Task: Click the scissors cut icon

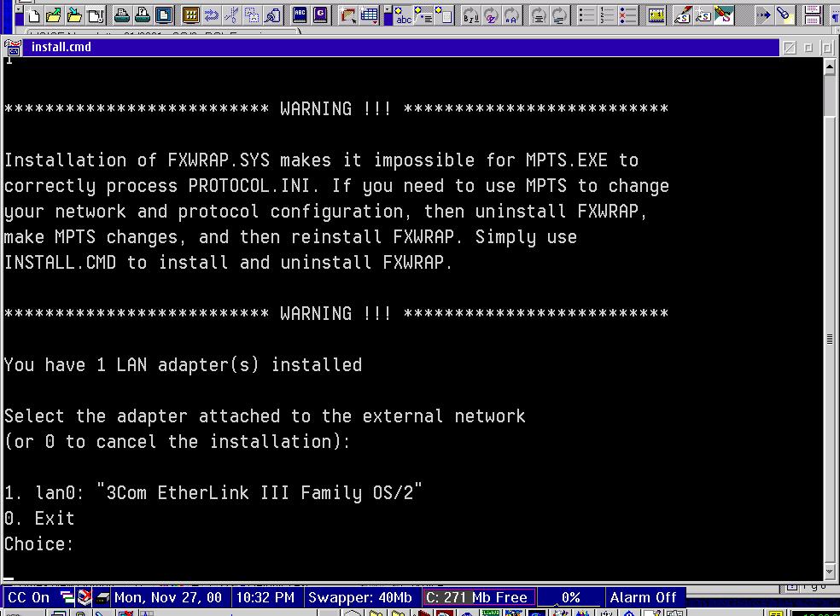Action: coord(231,15)
